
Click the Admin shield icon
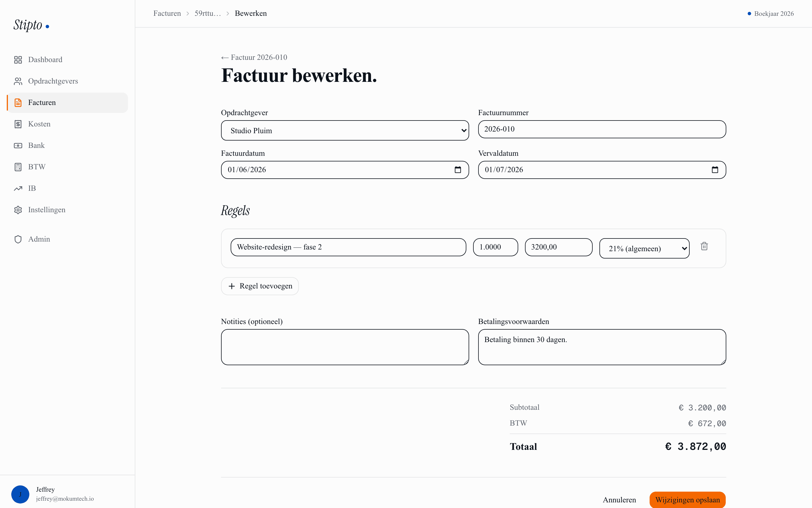click(18, 239)
